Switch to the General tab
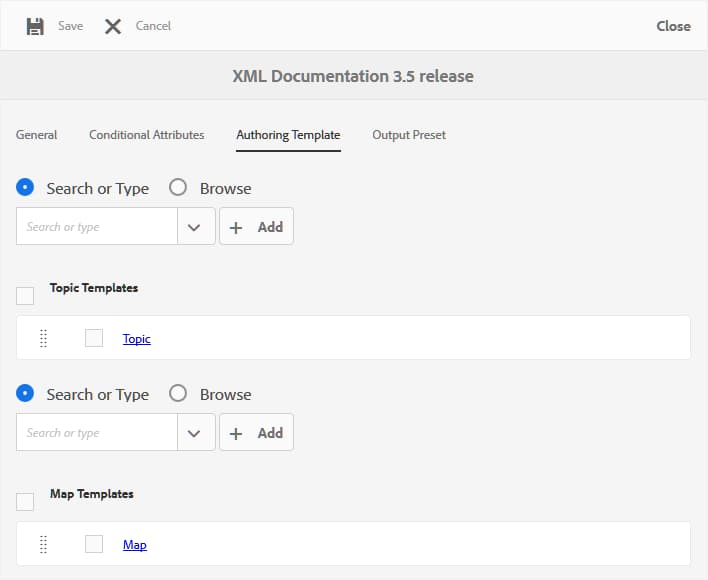 [36, 135]
